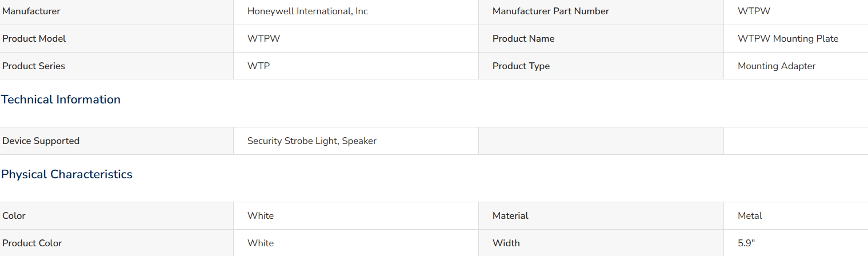
Task: Click the 5.9" width value
Action: click(x=746, y=243)
